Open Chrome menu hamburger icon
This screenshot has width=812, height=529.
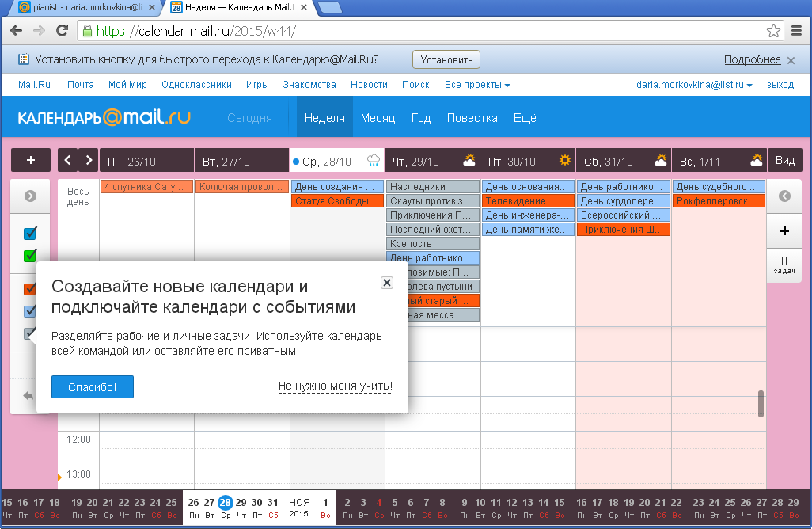pyautogui.click(x=796, y=31)
